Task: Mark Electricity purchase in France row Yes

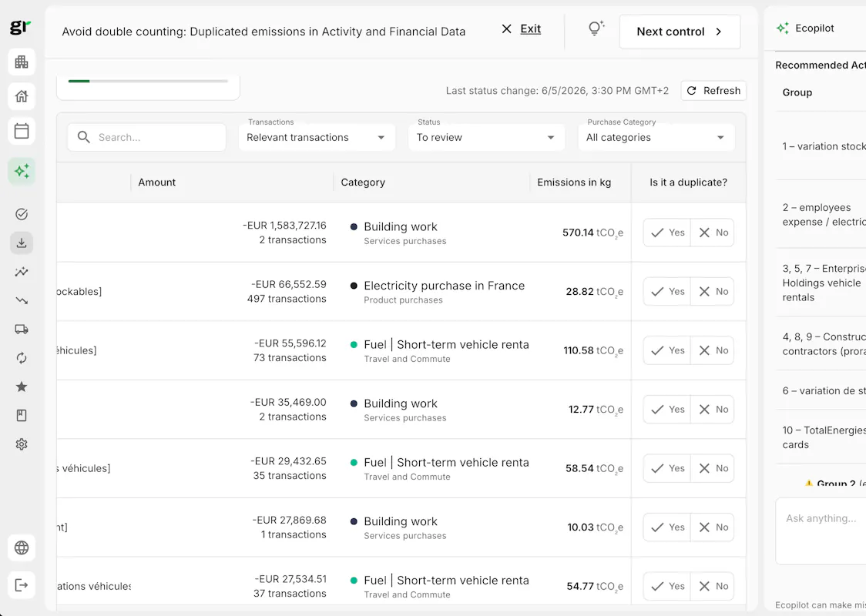Action: [x=667, y=291]
